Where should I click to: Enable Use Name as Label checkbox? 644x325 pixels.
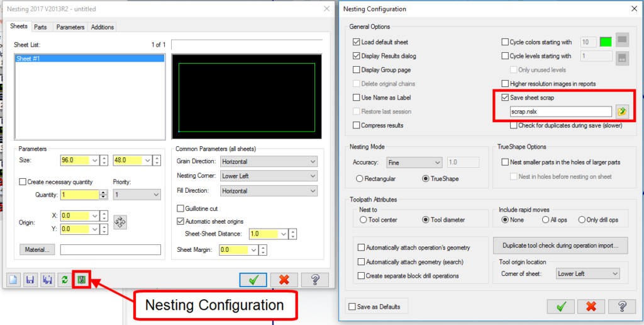(x=356, y=98)
